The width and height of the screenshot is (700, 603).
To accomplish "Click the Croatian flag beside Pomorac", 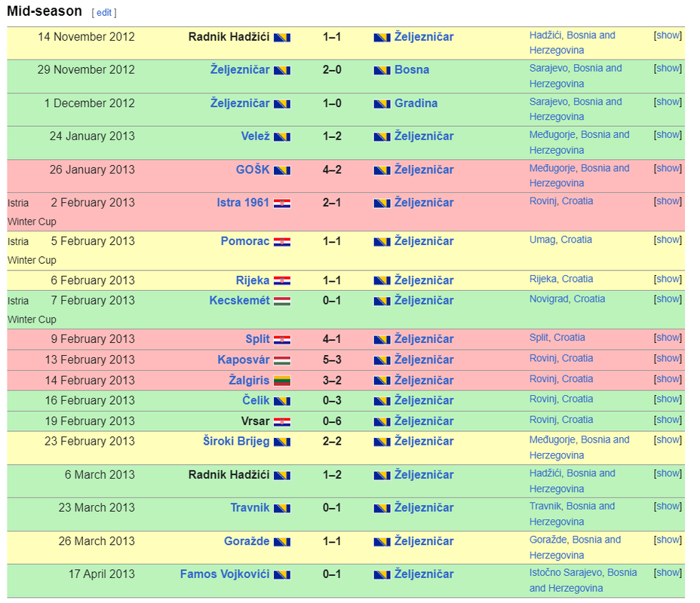I will pyautogui.click(x=281, y=242).
